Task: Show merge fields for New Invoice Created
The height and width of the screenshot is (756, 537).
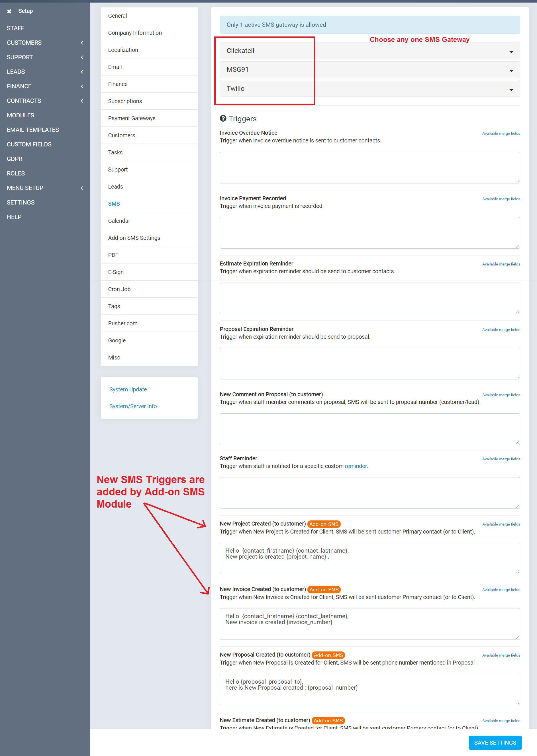Action: (501, 590)
